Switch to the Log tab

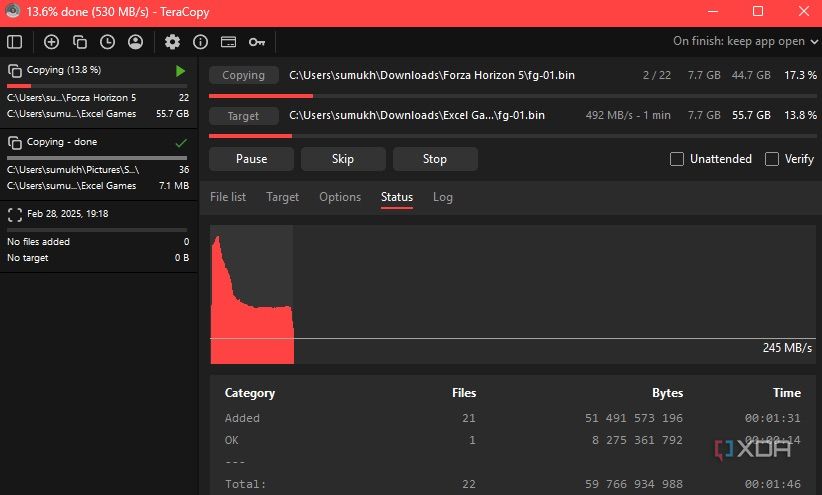tap(443, 197)
